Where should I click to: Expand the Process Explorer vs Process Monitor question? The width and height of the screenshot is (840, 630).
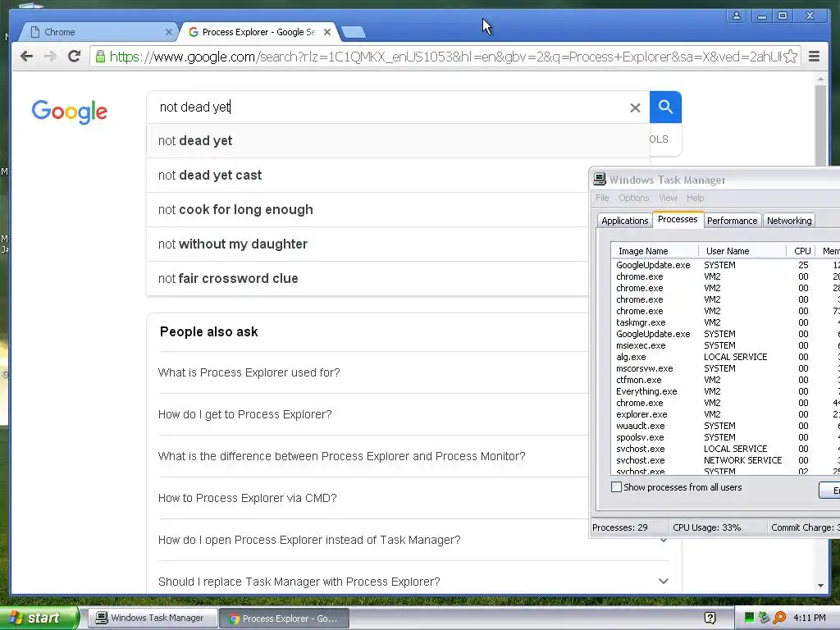341,456
